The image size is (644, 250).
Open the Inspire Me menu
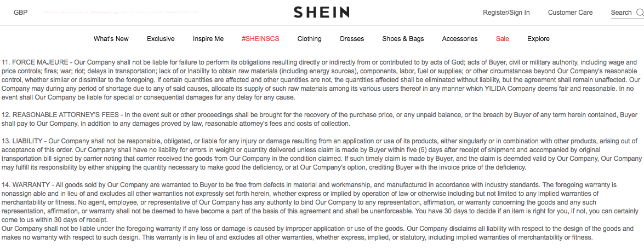tap(208, 39)
